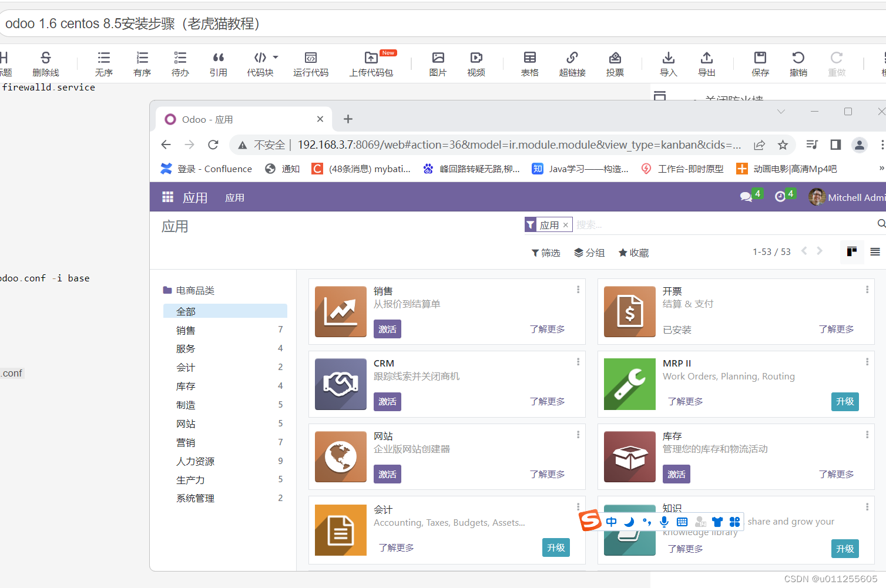The image size is (886, 588).
Task: Open the Odoo main apps grid menu
Action: coord(167,197)
